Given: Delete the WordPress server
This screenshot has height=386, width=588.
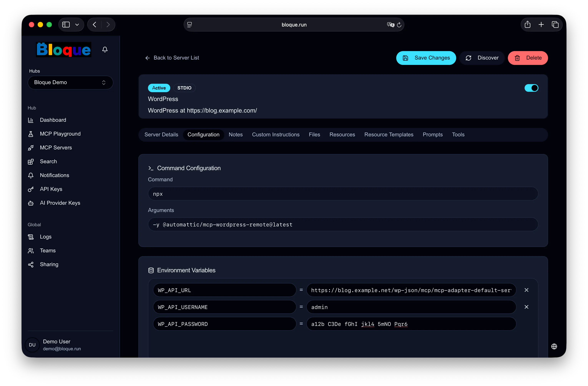Looking at the screenshot, I should [x=528, y=58].
